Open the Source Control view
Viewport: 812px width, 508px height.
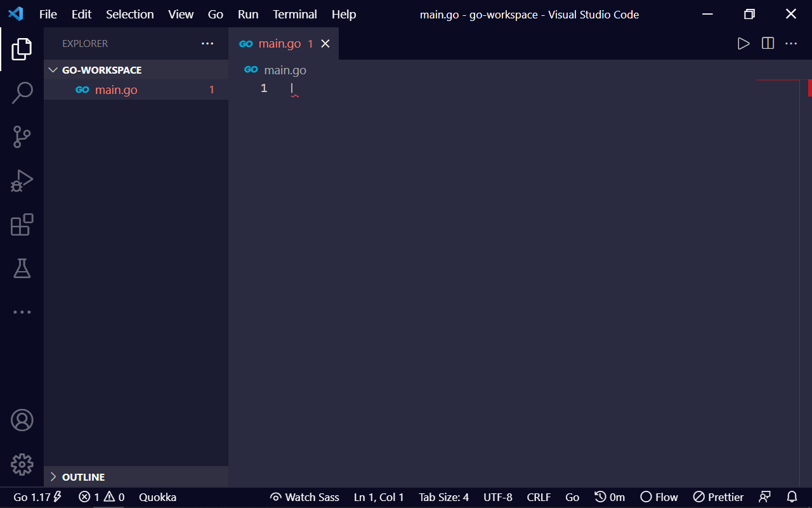tap(22, 137)
